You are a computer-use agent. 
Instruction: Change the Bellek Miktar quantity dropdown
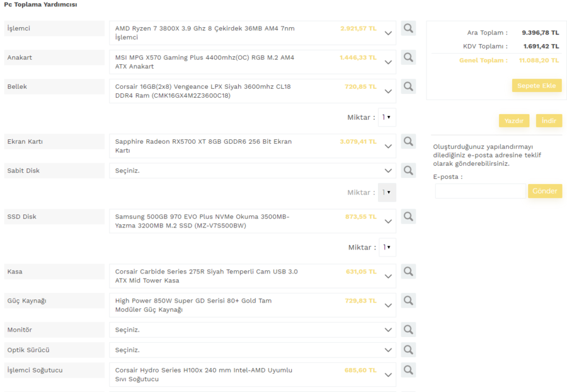[x=387, y=117]
